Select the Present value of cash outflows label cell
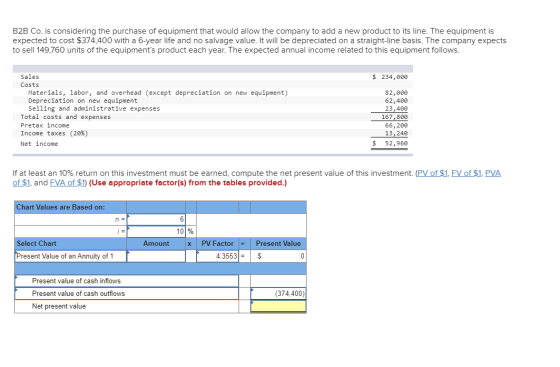 [x=126, y=293]
